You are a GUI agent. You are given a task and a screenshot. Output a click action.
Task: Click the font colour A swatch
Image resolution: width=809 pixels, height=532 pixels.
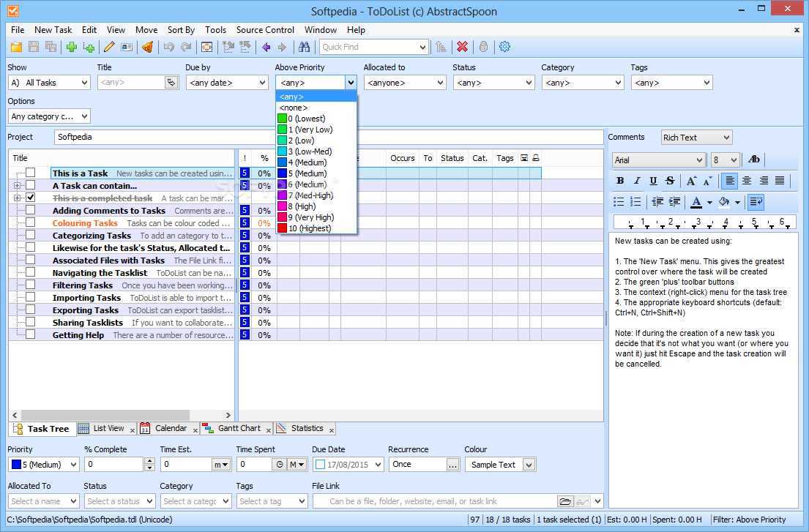point(696,201)
